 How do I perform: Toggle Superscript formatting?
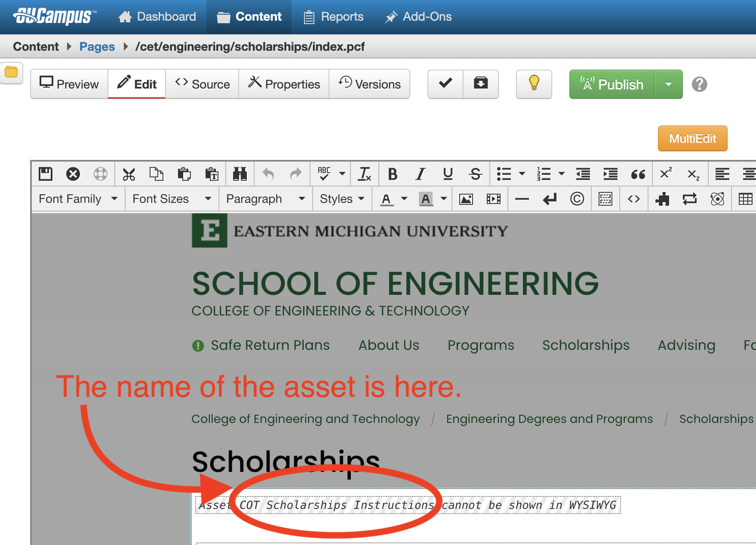666,174
